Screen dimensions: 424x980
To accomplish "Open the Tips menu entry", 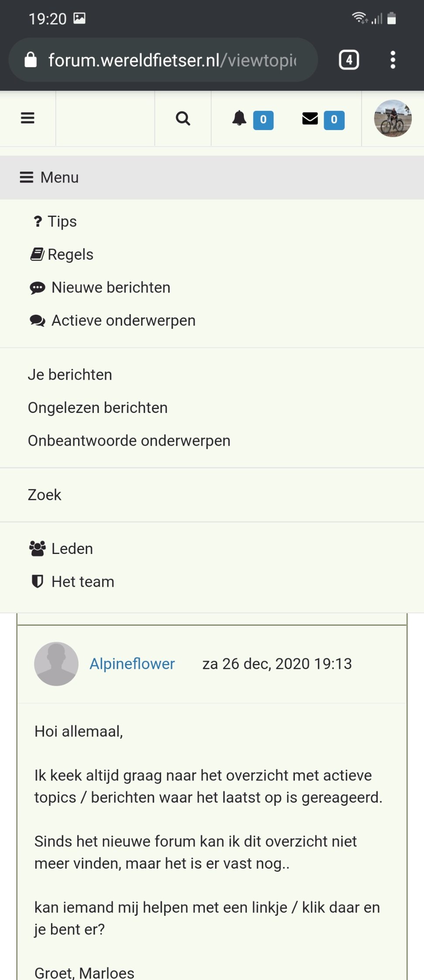I will (62, 222).
